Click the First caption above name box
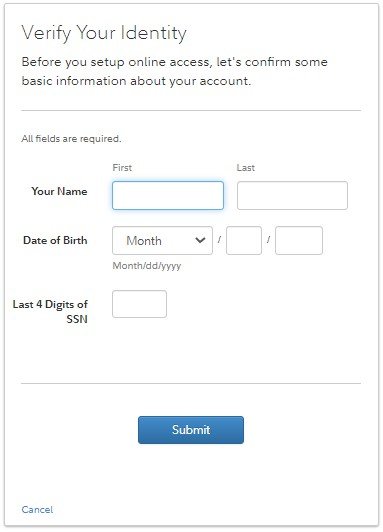The width and height of the screenshot is (383, 532). [x=122, y=168]
